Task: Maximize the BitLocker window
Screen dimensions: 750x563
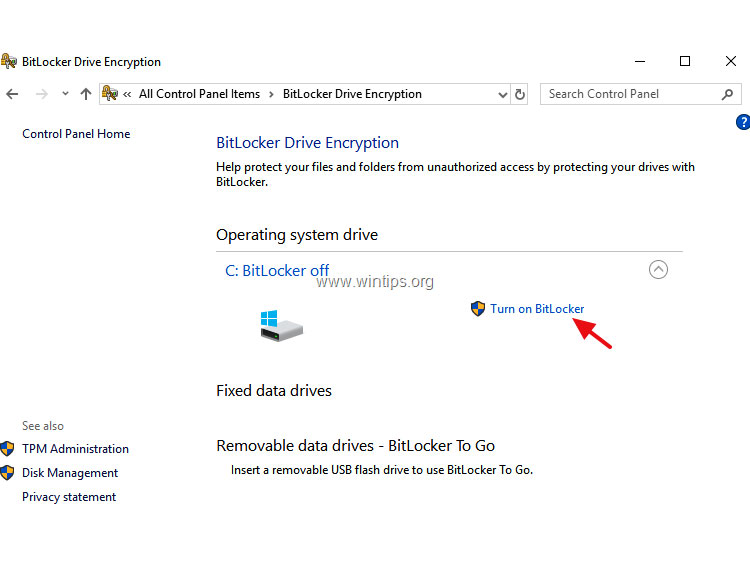Action: pyautogui.click(x=685, y=61)
